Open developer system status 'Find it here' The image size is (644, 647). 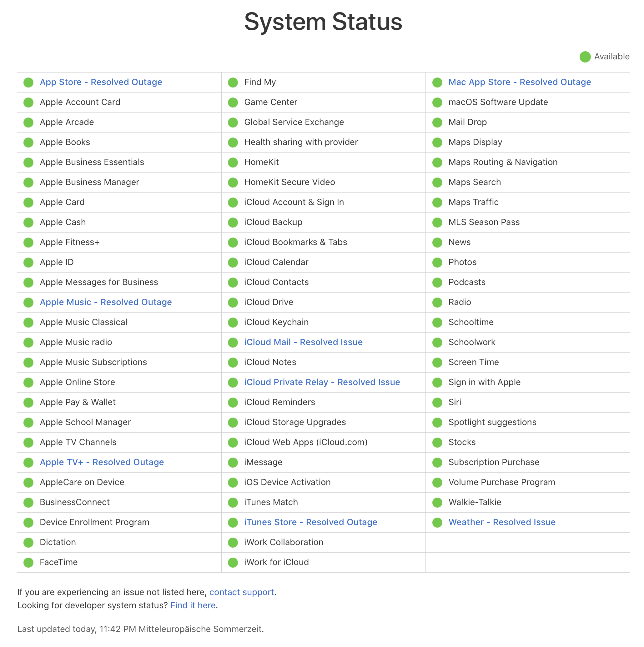(x=193, y=605)
